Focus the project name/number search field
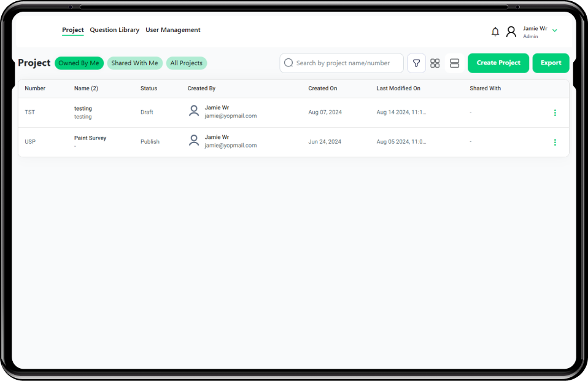Image resolution: width=588 pixels, height=381 pixels. tap(347, 63)
